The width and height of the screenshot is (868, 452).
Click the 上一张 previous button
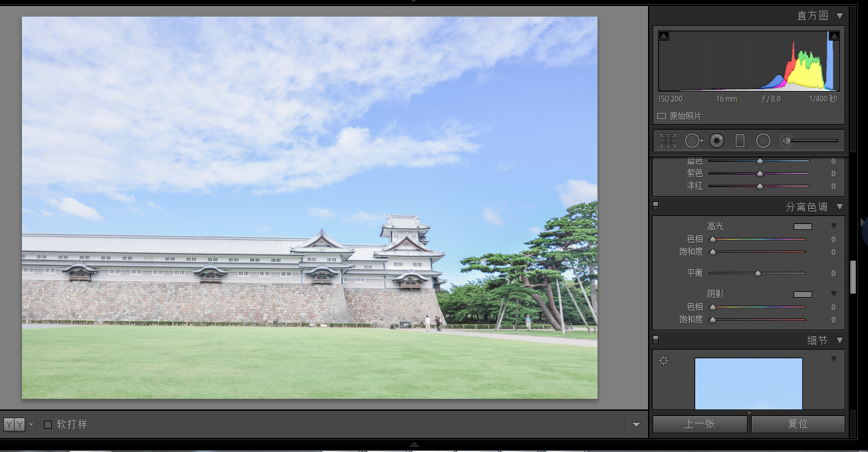click(x=700, y=424)
